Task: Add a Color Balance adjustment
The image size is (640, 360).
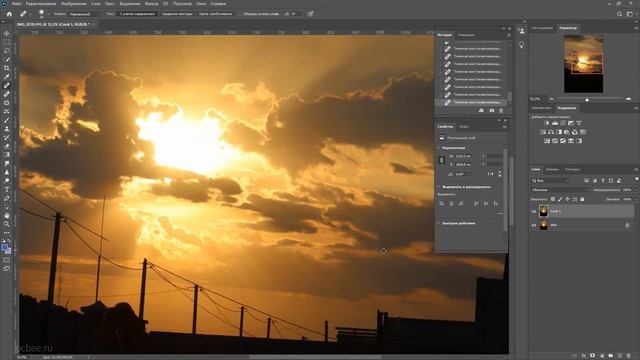Action: point(551,132)
